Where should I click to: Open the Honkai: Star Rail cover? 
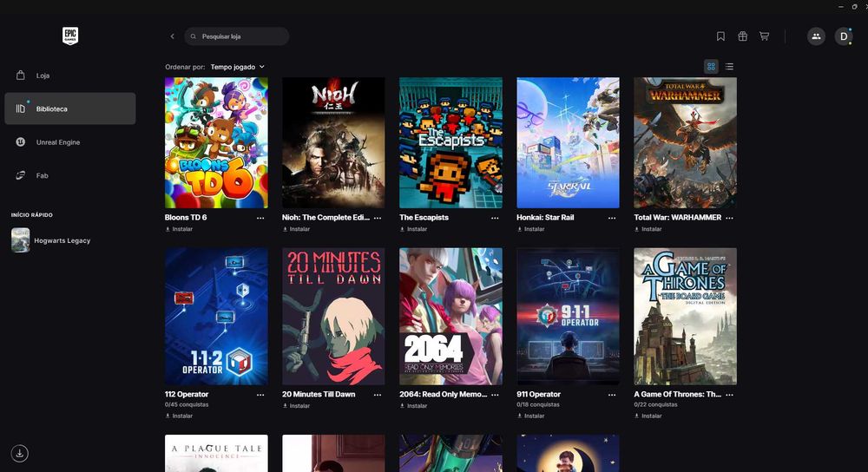tap(568, 143)
